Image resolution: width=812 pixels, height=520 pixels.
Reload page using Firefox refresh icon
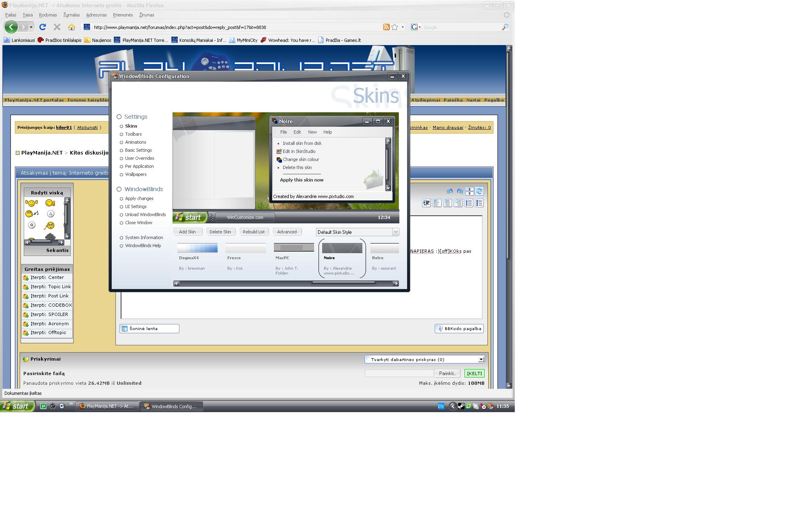pyautogui.click(x=43, y=27)
